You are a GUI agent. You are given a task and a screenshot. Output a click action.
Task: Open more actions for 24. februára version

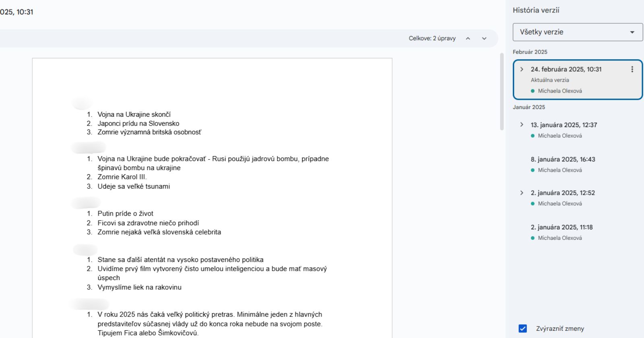[x=632, y=69]
